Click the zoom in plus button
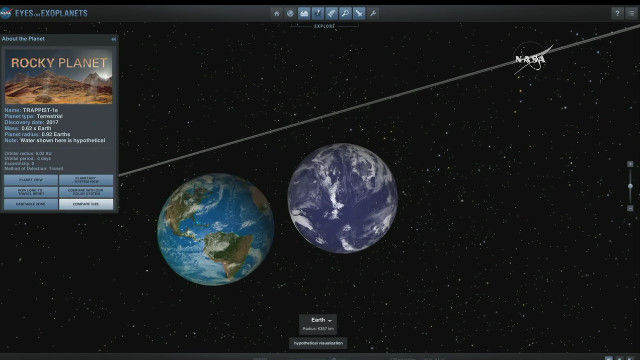Image resolution: width=640 pixels, height=360 pixels. click(630, 164)
